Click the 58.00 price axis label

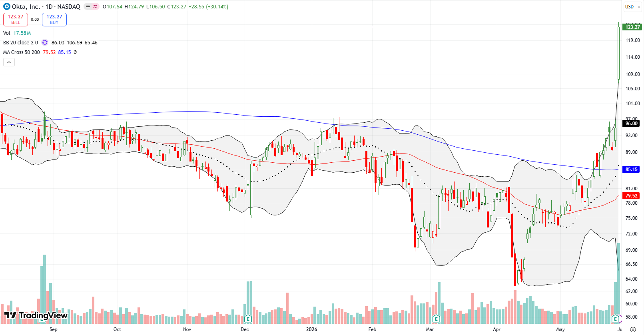pos(632,317)
